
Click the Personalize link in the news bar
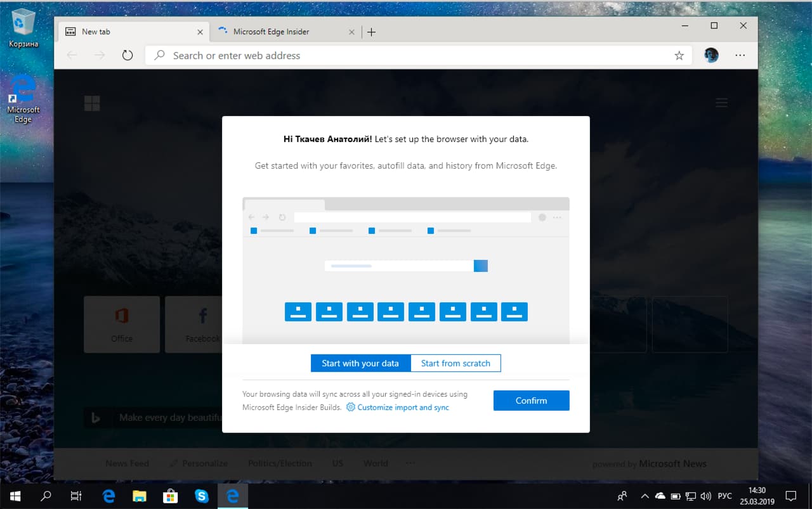point(199,463)
